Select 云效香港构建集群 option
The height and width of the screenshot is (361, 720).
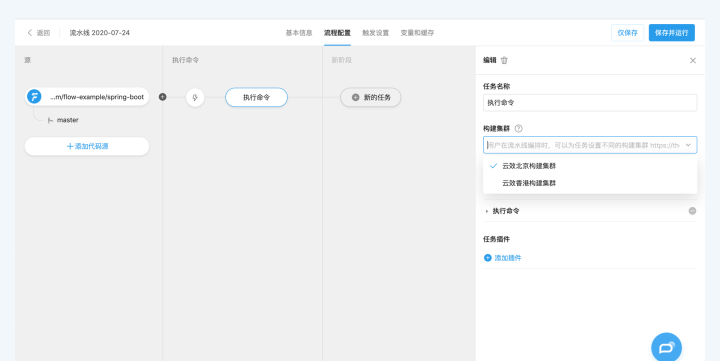(590, 183)
